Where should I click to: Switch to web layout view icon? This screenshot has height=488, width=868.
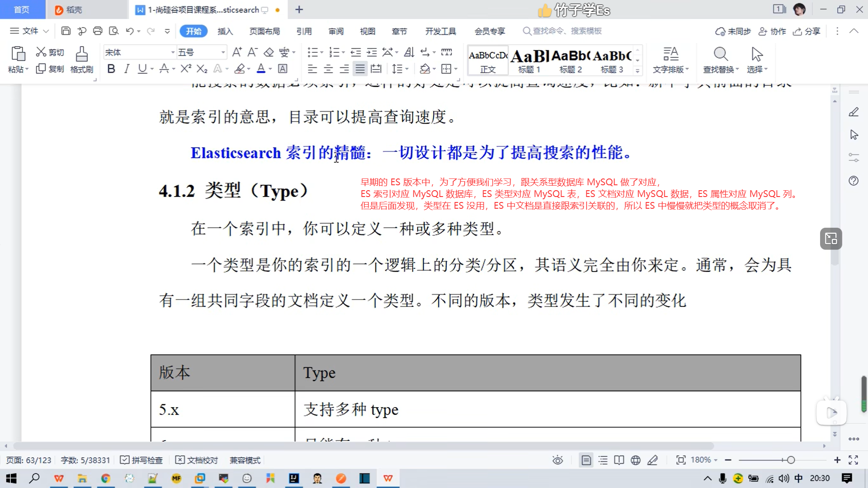point(636,460)
